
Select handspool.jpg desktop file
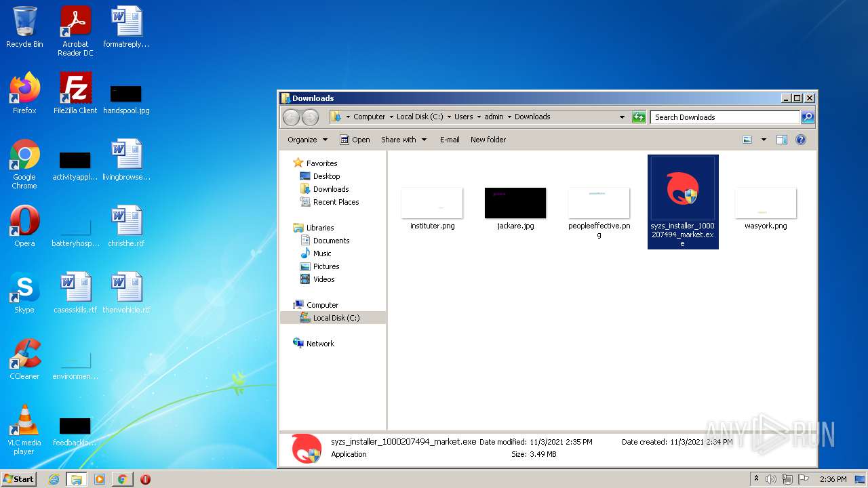[x=126, y=99]
